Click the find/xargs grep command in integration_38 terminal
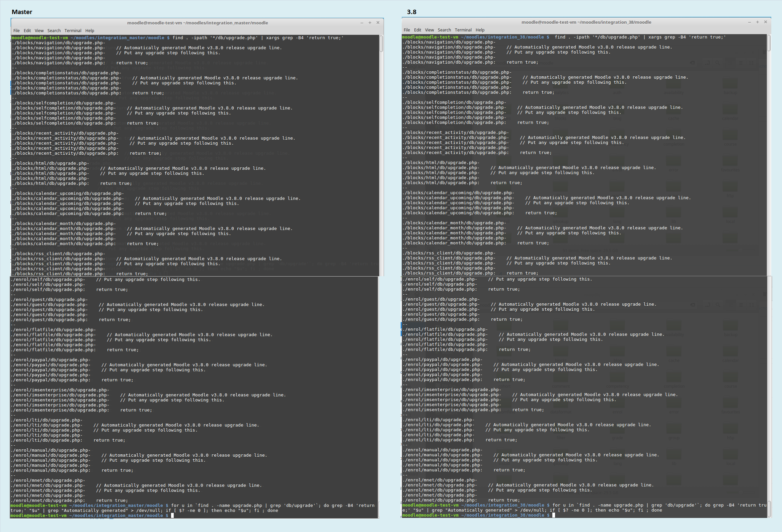The image size is (782, 532). [640, 37]
